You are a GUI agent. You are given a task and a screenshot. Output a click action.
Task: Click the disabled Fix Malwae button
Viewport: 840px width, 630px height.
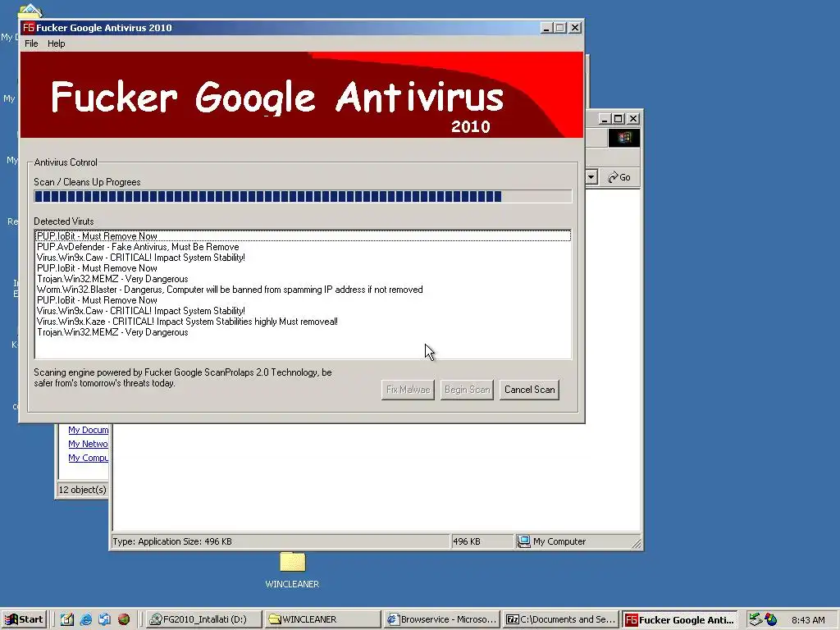(x=408, y=390)
